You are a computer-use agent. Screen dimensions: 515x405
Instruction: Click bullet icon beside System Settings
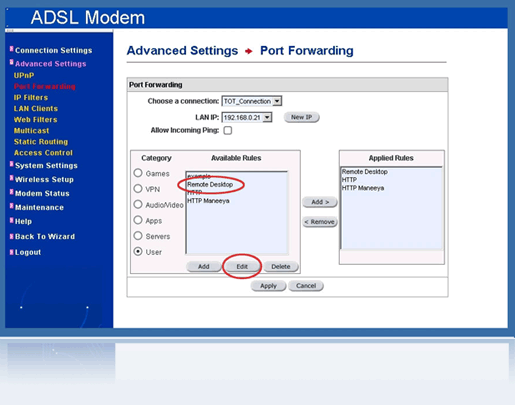point(11,164)
